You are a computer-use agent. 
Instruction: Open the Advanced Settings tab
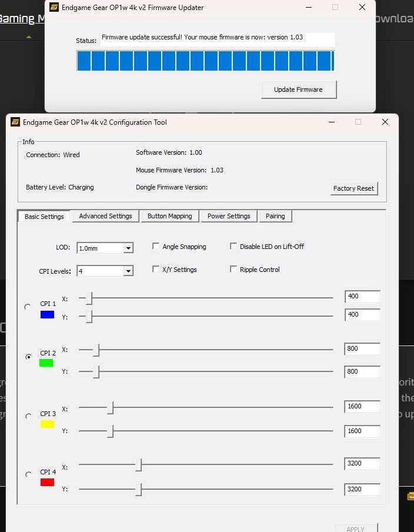point(105,216)
